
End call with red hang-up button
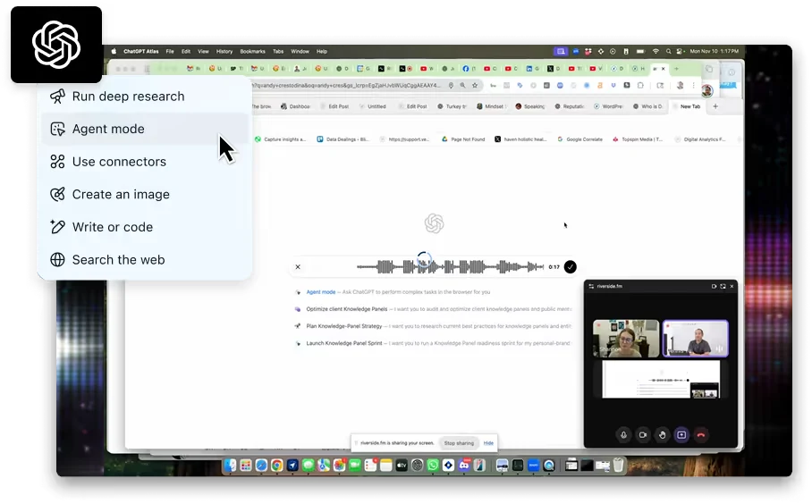(700, 435)
